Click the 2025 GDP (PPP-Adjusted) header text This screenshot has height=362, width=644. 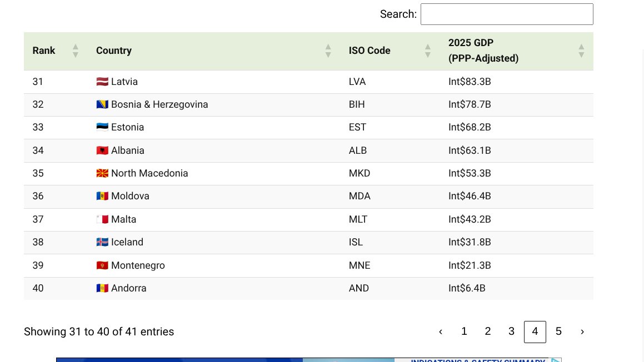pyautogui.click(x=483, y=51)
